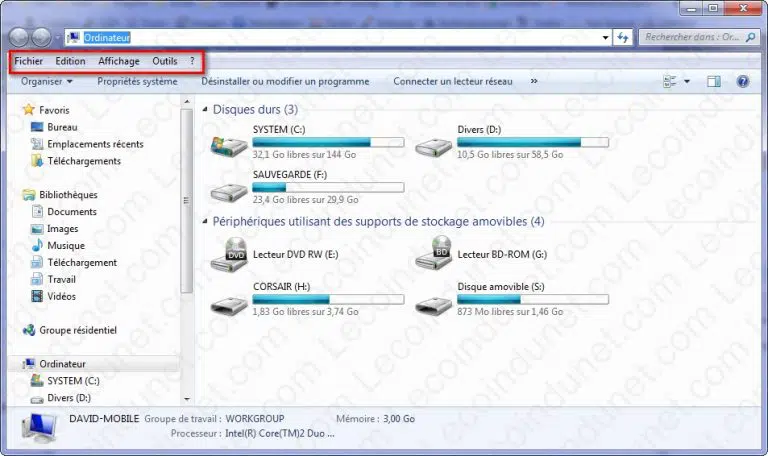The image size is (768, 456).
Task: Click the Intel(R) Core(TM)2 Duo processor text
Action: 280,433
